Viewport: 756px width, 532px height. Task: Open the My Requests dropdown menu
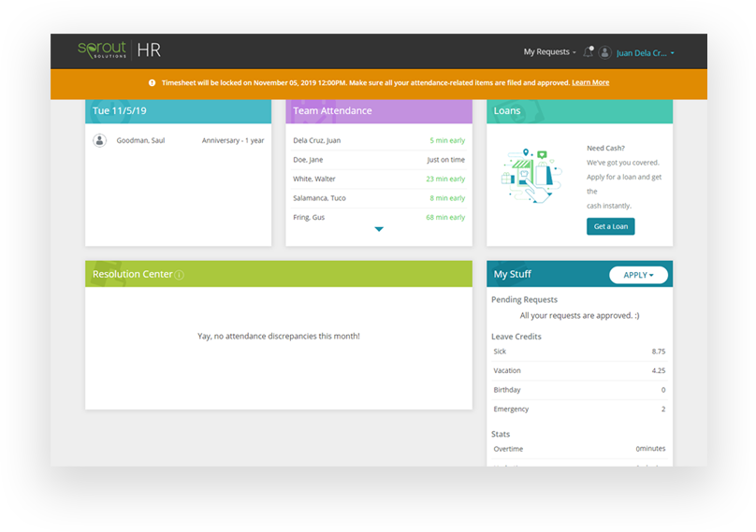click(549, 52)
